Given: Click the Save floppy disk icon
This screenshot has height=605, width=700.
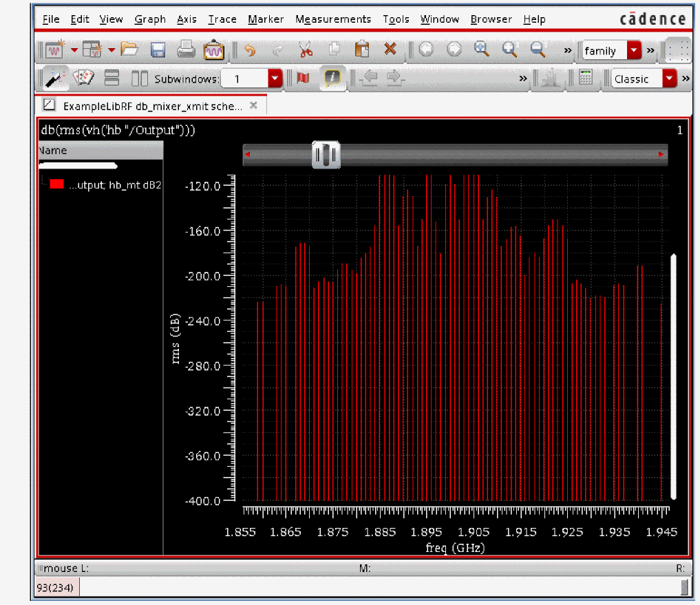Looking at the screenshot, I should point(158,50).
